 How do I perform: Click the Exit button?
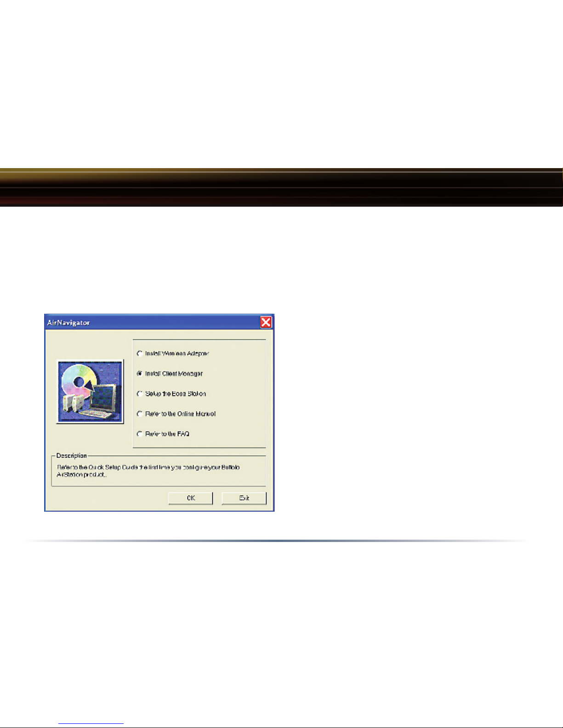coord(244,498)
